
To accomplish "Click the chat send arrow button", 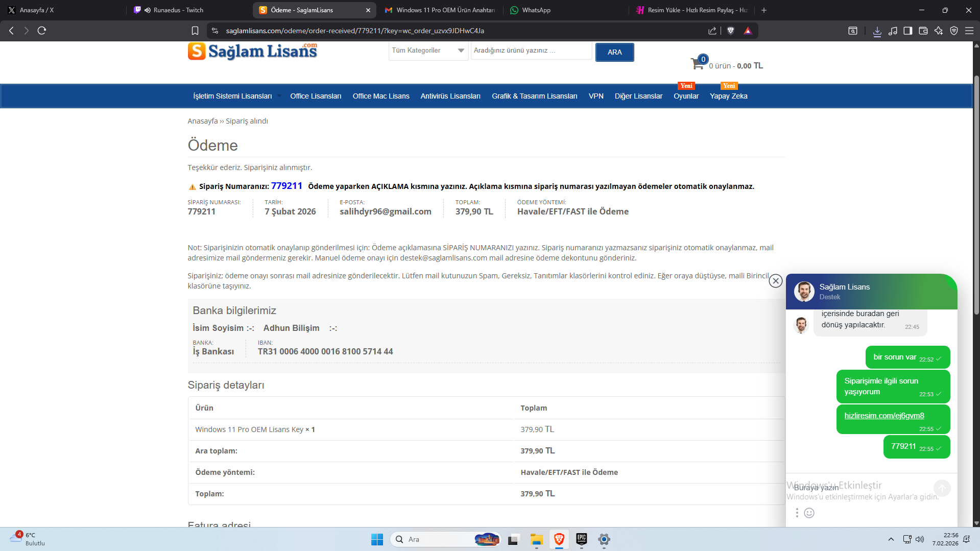I will coord(942,488).
